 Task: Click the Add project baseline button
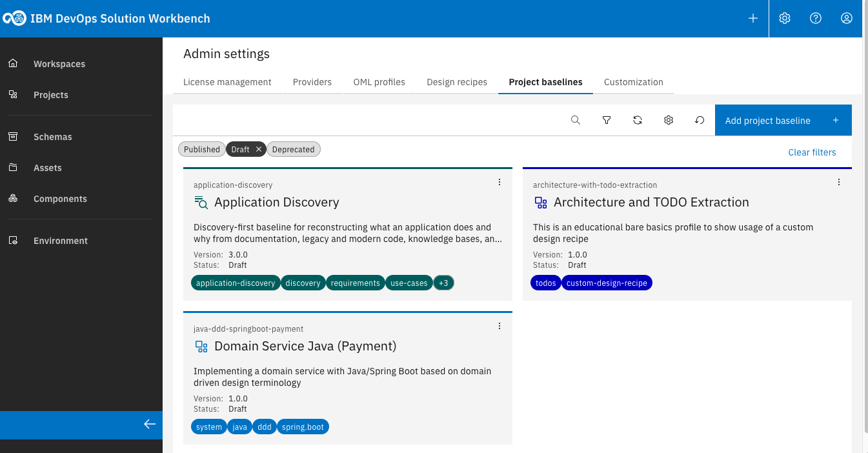pyautogui.click(x=783, y=121)
